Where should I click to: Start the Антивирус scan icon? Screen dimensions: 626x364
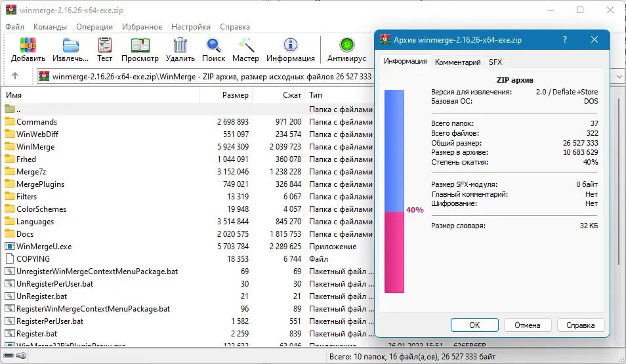[346, 45]
